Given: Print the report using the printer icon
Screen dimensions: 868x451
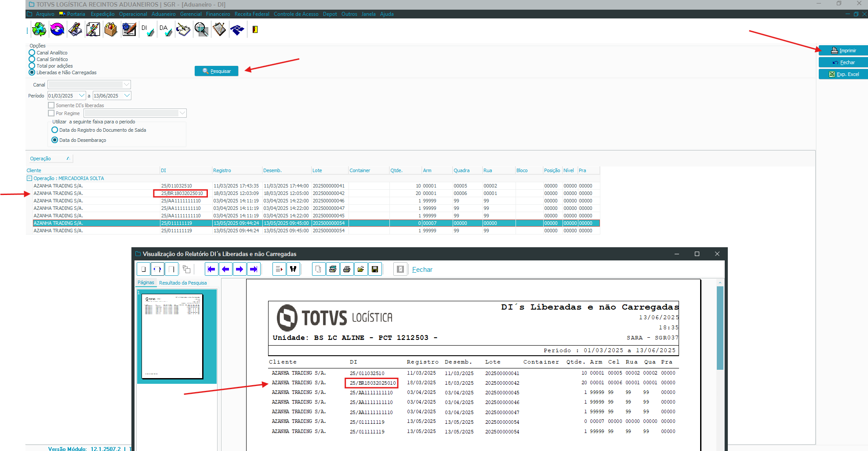Looking at the screenshot, I should (347, 269).
